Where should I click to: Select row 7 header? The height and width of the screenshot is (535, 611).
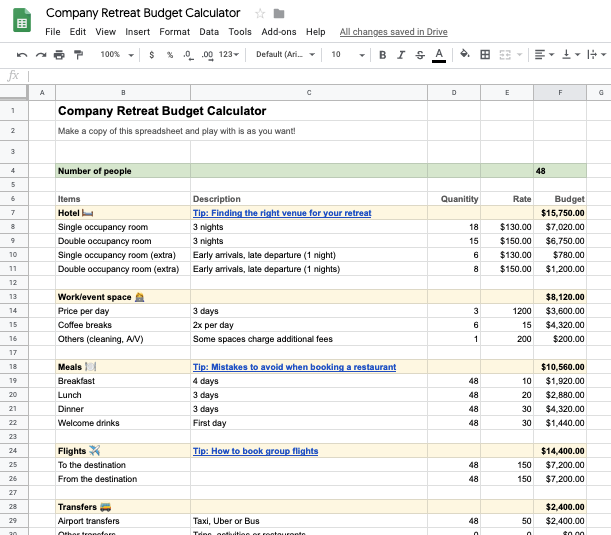(x=13, y=213)
